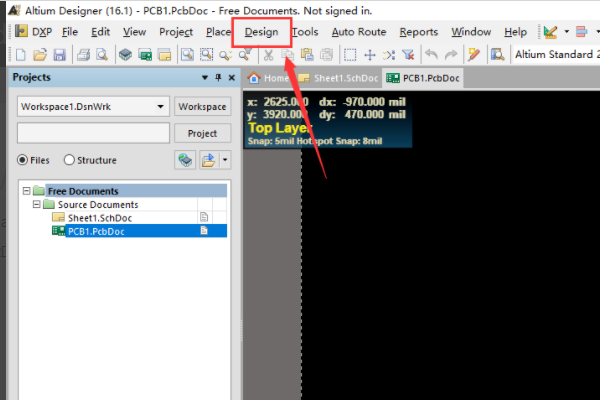Select the Files radio button
Image resolution: width=600 pixels, height=400 pixels.
tap(22, 160)
